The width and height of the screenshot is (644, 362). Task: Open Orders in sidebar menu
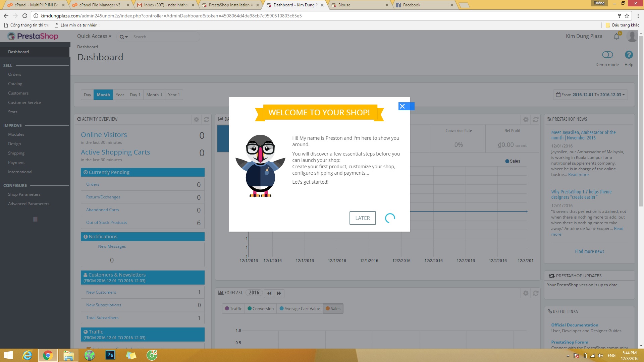point(15,74)
